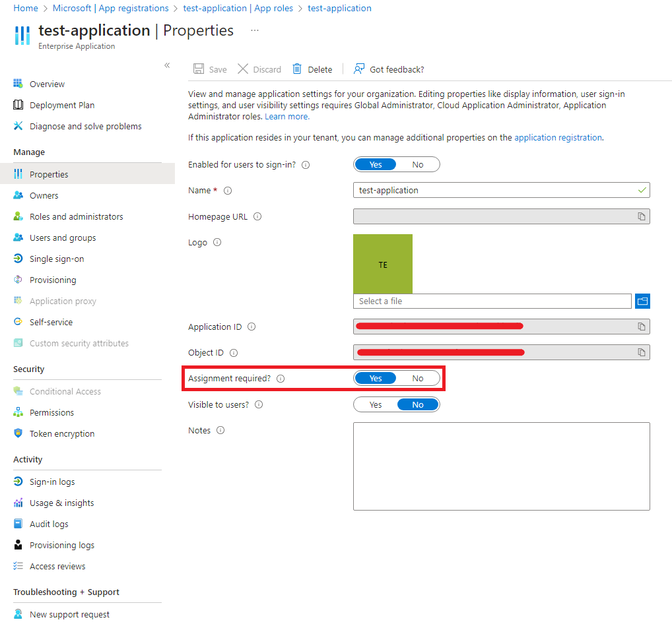Set Visible to users to Yes
The height and width of the screenshot is (628, 672).
tap(376, 404)
